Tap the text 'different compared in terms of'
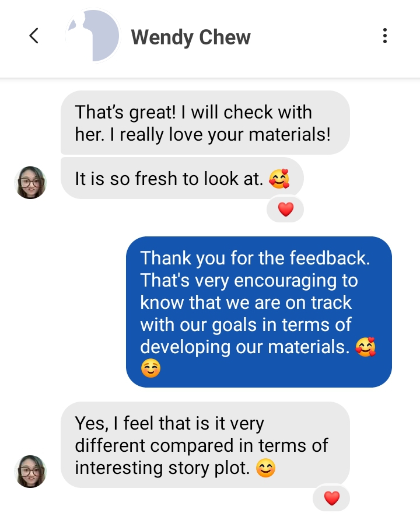This screenshot has height=523, width=420. (x=201, y=445)
